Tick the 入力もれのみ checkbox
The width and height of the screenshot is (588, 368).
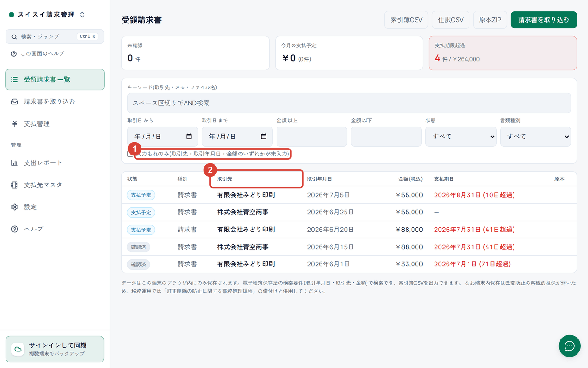[130, 154]
